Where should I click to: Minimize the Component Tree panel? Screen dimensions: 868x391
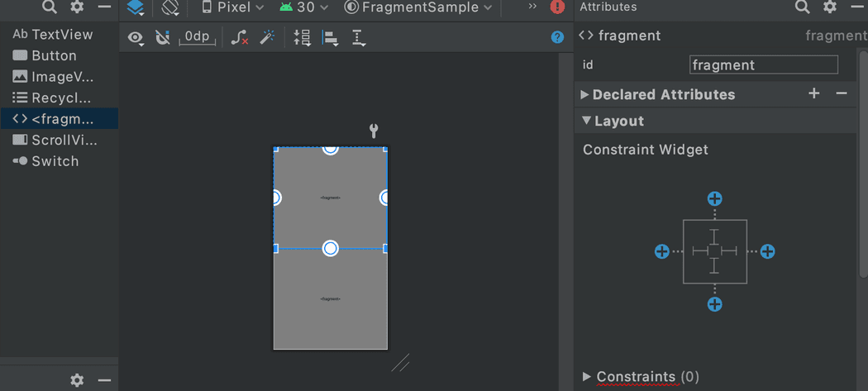[104, 380]
